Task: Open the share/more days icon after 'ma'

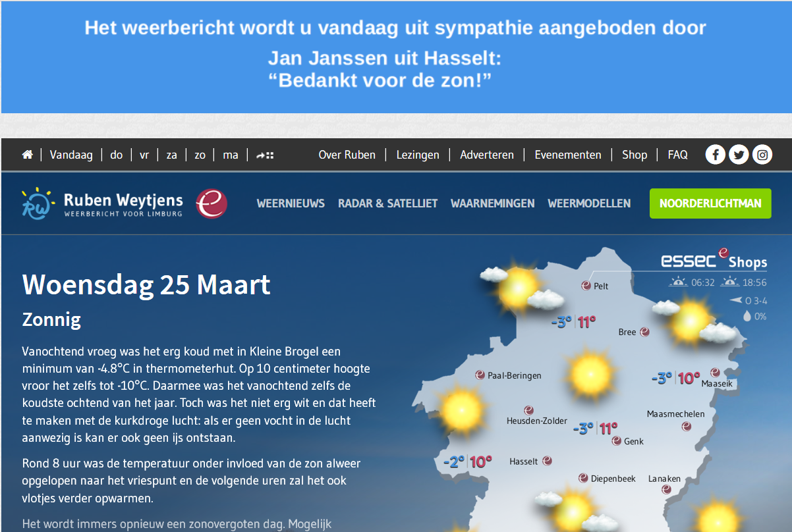Action: [x=265, y=155]
